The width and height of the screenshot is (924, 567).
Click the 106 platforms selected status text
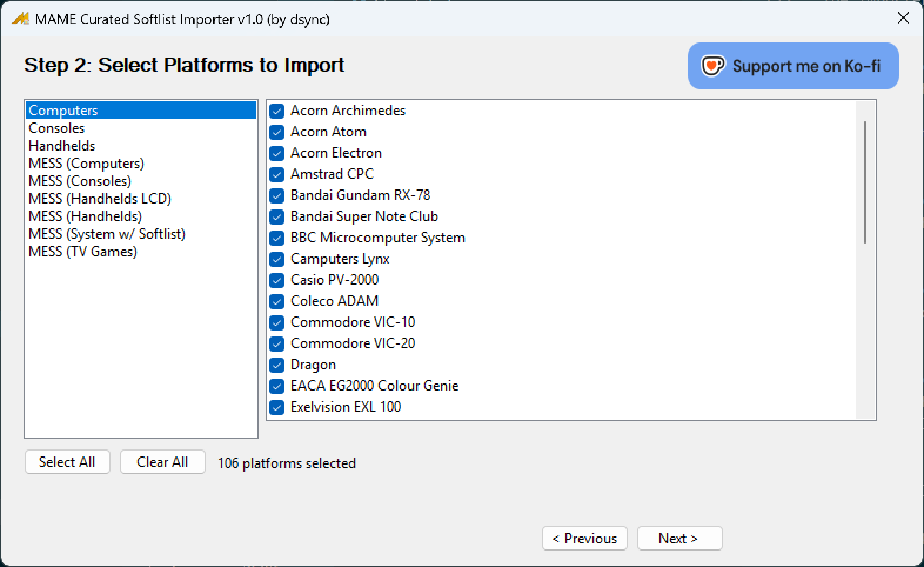click(287, 463)
